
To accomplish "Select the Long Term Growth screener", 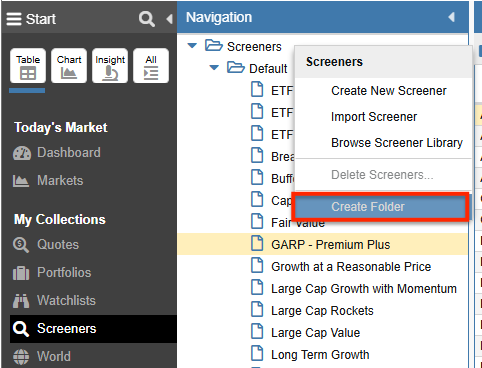I will click(x=320, y=355).
